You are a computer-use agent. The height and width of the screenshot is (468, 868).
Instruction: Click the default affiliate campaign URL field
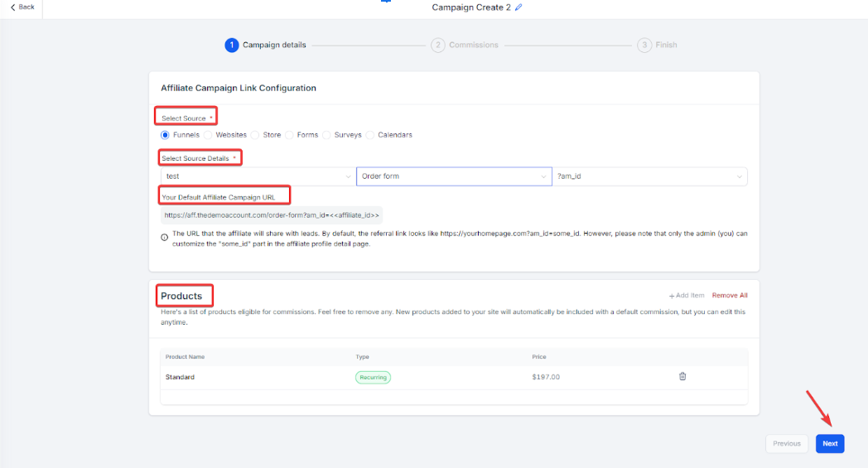pyautogui.click(x=272, y=215)
